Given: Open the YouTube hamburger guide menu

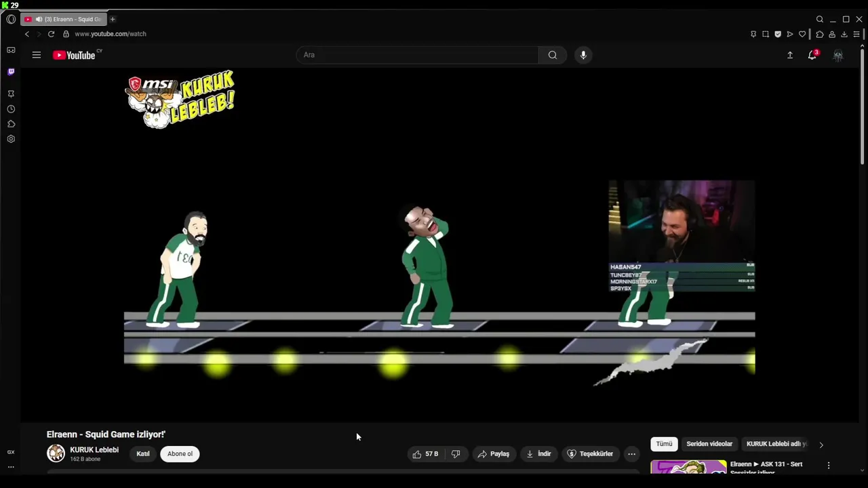Looking at the screenshot, I should click(x=37, y=55).
